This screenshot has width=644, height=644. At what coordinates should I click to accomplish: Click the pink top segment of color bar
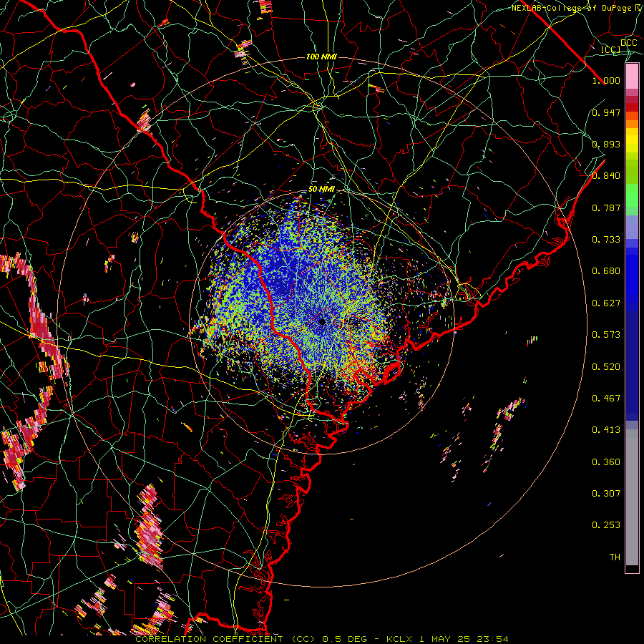click(x=632, y=77)
